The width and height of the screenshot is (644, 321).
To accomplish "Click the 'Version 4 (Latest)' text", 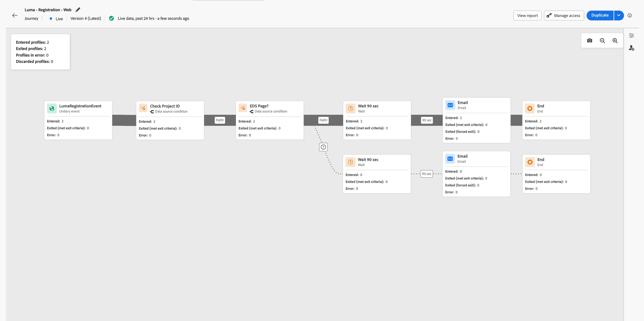I will 86,19.
